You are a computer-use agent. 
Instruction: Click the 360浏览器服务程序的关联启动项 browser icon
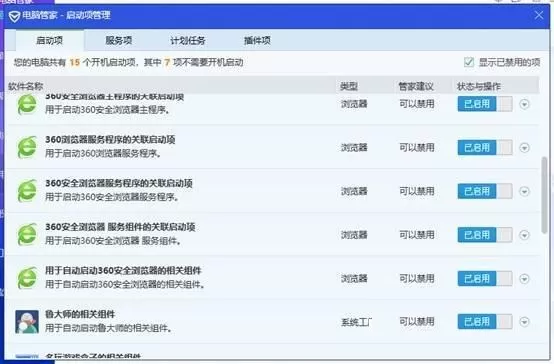[27, 147]
